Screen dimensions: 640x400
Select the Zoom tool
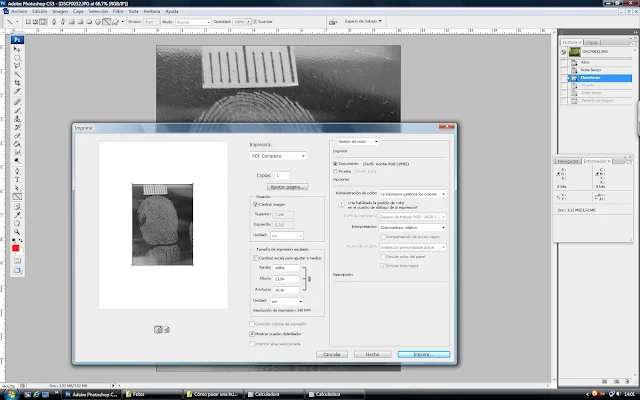17,232
